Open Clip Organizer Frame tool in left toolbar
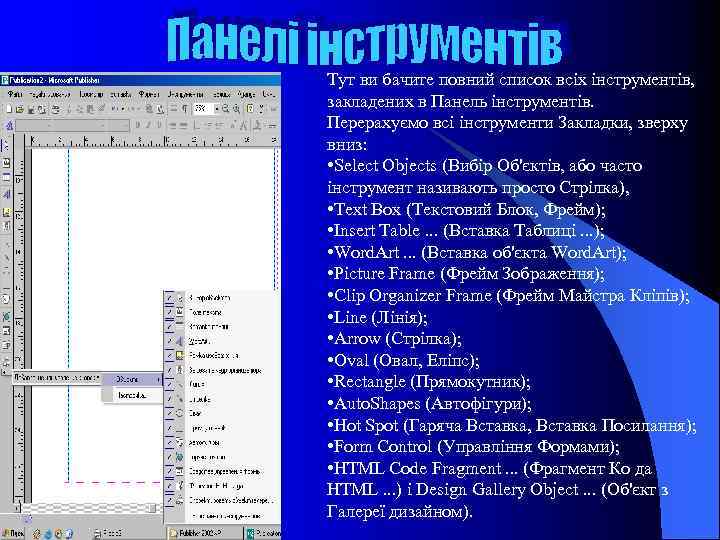Viewport: 720px width, 540px height. pos(6,226)
